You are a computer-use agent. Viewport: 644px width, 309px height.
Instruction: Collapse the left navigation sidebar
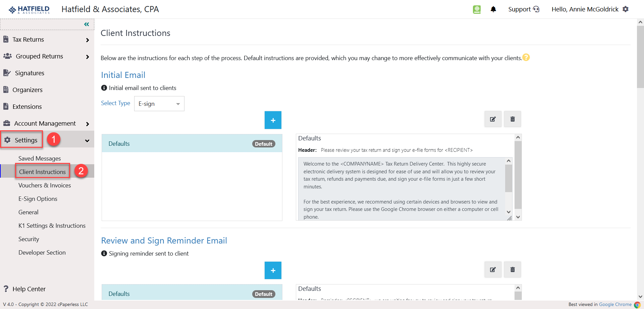[86, 24]
